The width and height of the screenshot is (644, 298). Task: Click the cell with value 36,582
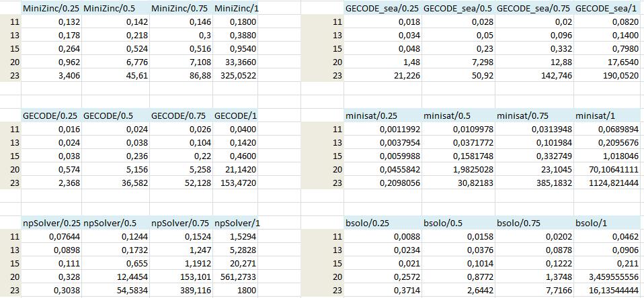click(x=116, y=183)
